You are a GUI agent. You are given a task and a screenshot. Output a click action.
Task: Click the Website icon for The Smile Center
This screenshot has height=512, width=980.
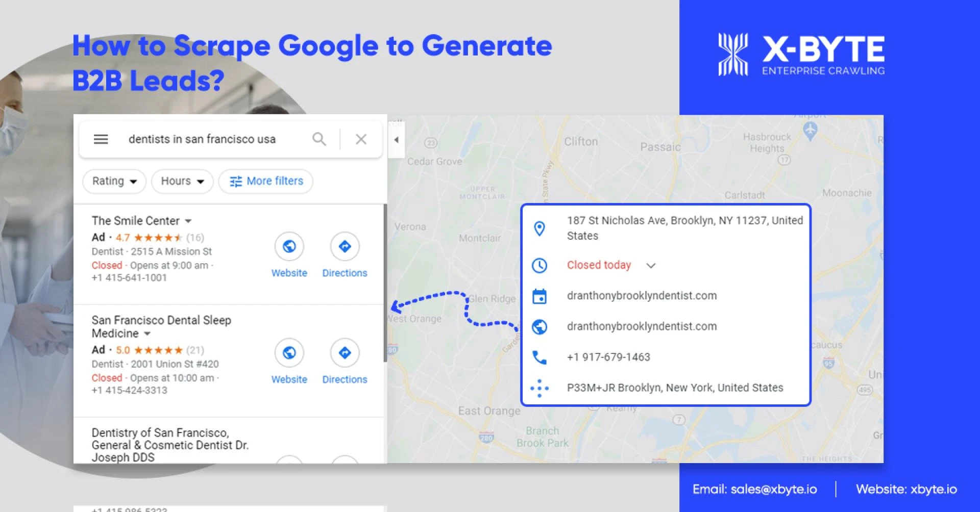289,246
